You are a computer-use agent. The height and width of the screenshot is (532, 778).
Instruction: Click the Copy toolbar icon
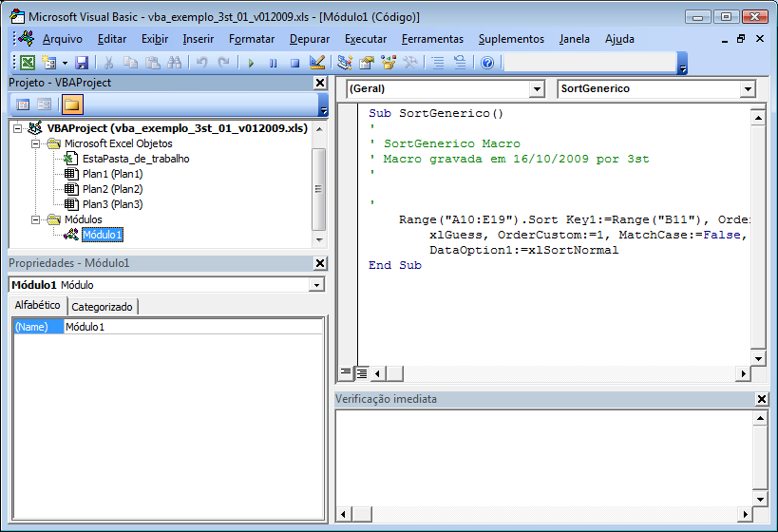click(130, 63)
